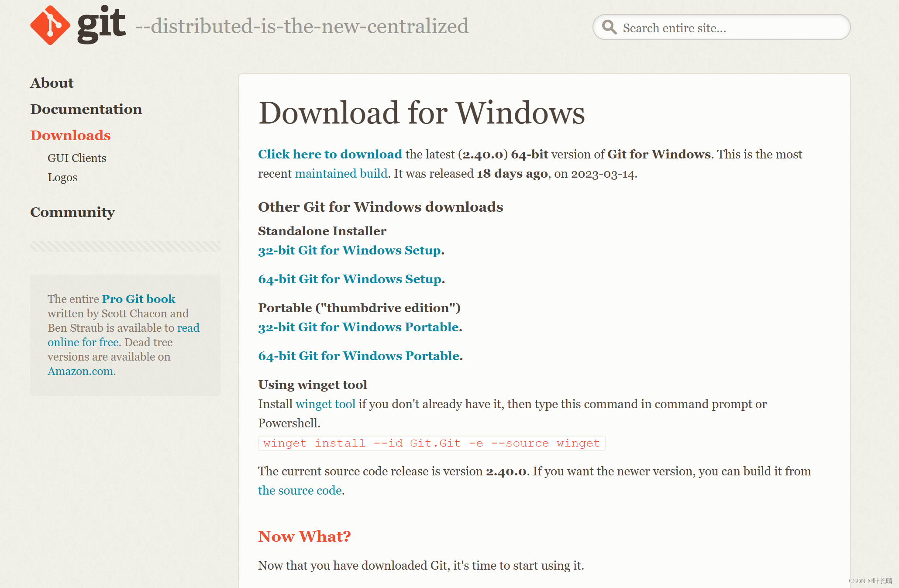Click the Git diamond logo icon

coord(50,25)
